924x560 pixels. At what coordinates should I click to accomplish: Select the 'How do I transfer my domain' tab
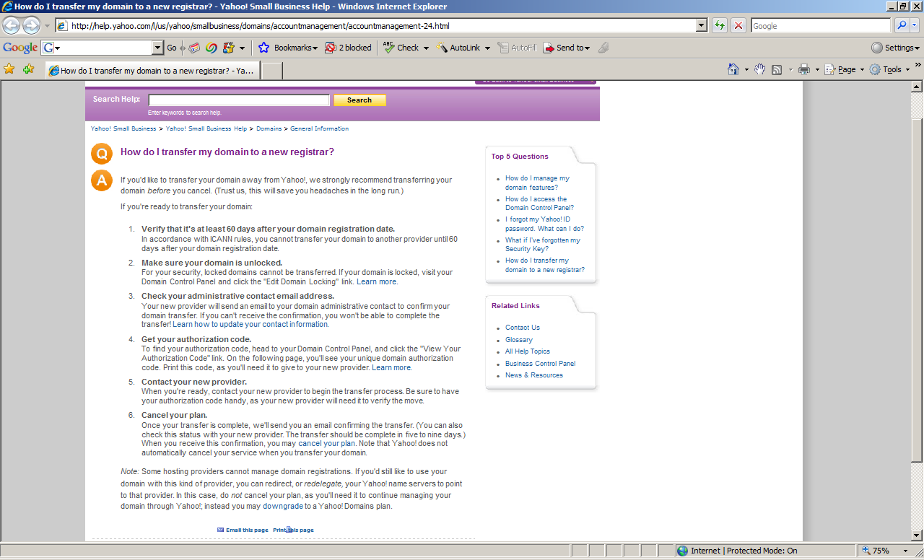[152, 71]
